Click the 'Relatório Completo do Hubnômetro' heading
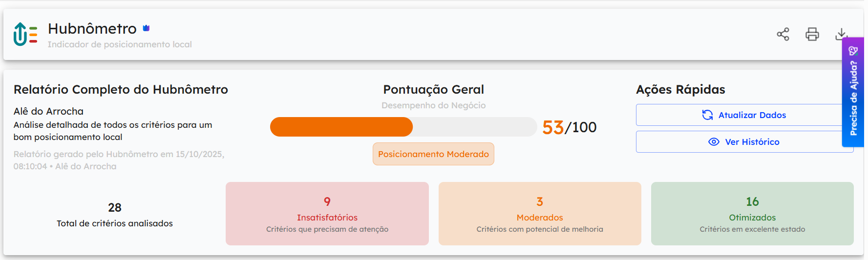The height and width of the screenshot is (260, 868). [x=121, y=90]
